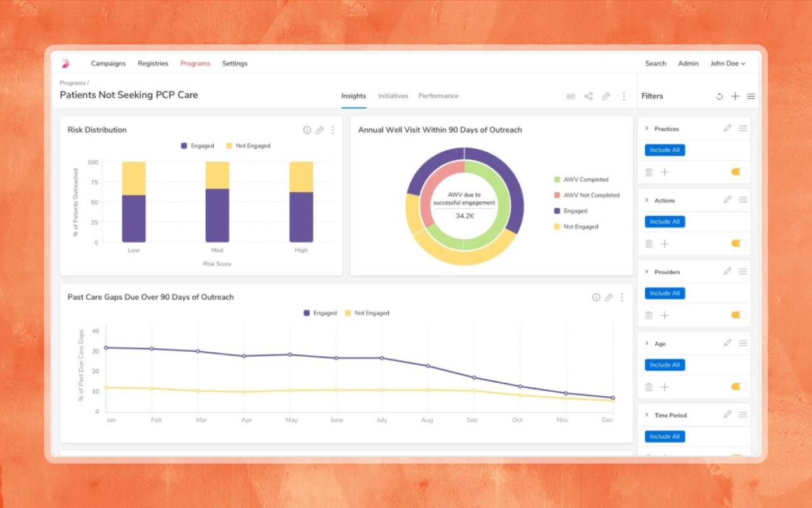Delete the Practices filter via trash icon
The width and height of the screenshot is (812, 508).
pos(648,172)
